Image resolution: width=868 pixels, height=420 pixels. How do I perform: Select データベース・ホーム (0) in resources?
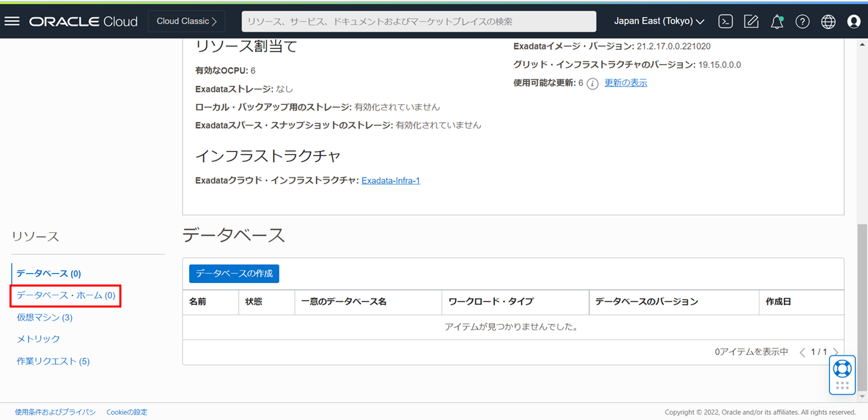pos(66,295)
